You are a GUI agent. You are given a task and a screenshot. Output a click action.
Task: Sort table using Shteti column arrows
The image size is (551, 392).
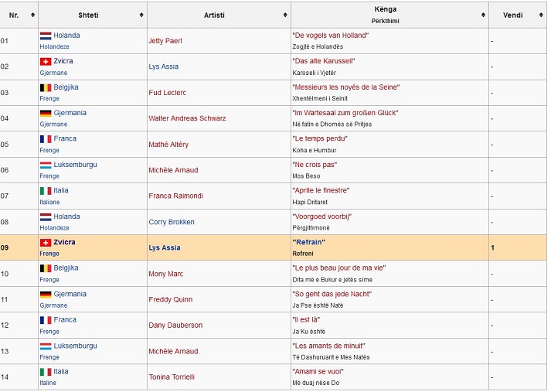pyautogui.click(x=141, y=15)
